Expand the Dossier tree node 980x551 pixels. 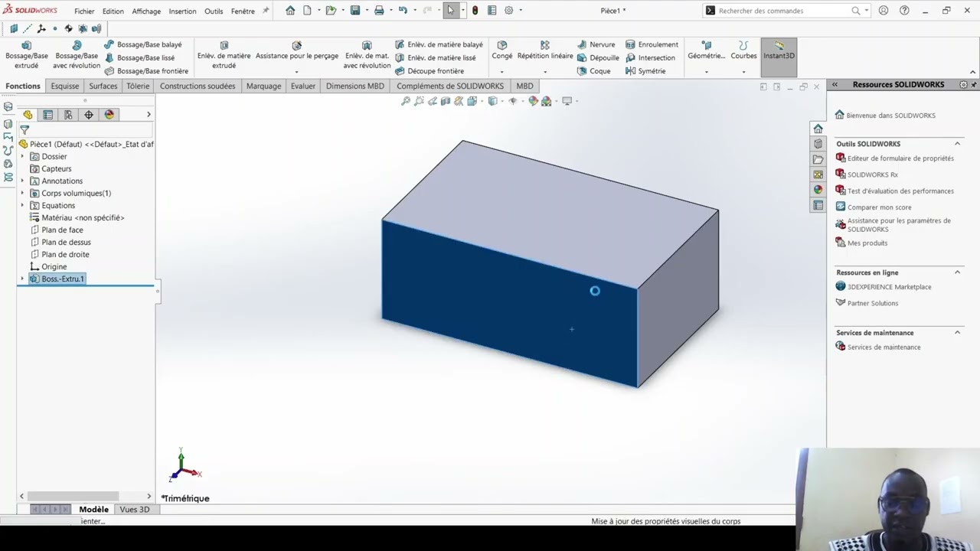tap(22, 156)
